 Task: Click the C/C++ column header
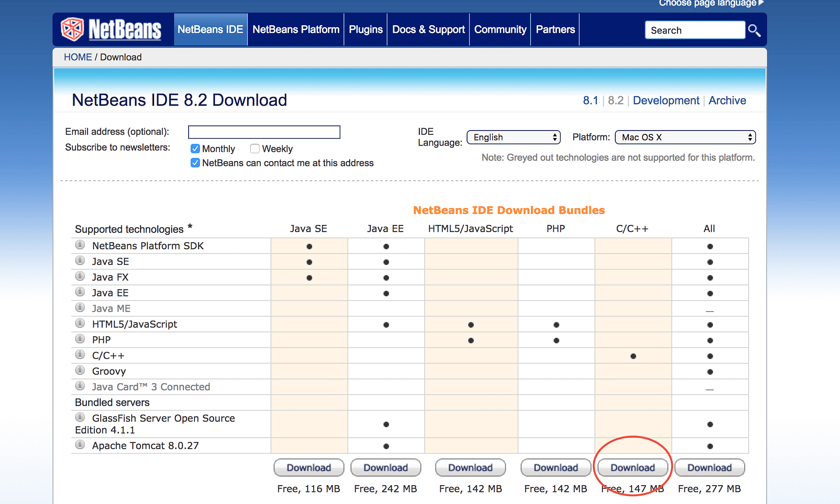(632, 229)
